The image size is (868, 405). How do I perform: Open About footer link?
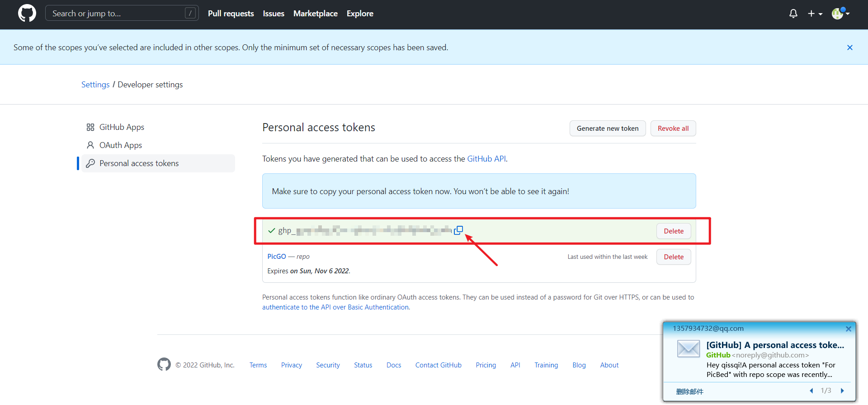(609, 365)
